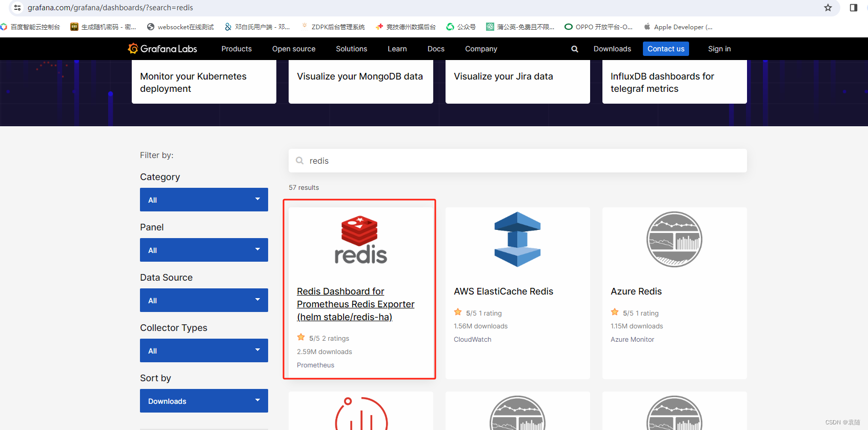
Task: Open the 竞技德州数据后台 bookmark
Action: [406, 27]
